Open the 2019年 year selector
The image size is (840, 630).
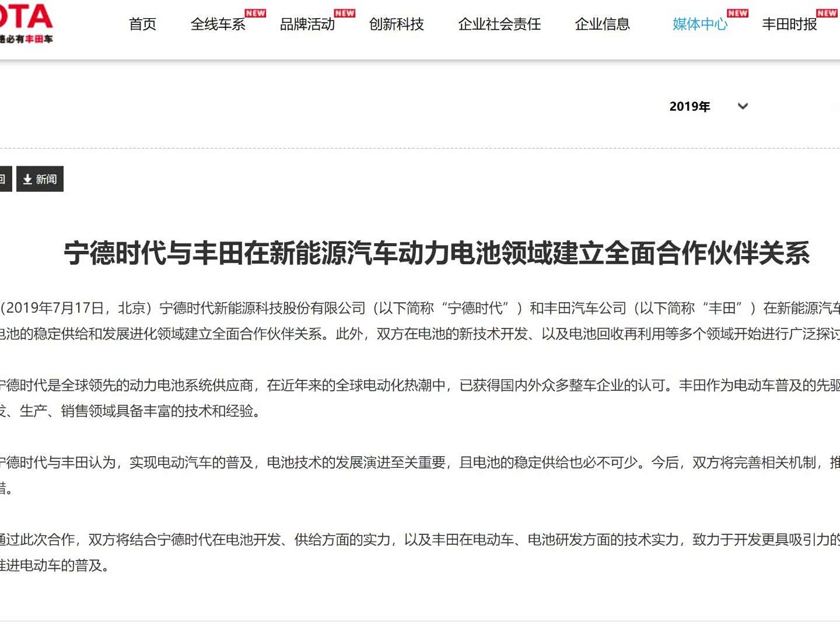pos(689,106)
